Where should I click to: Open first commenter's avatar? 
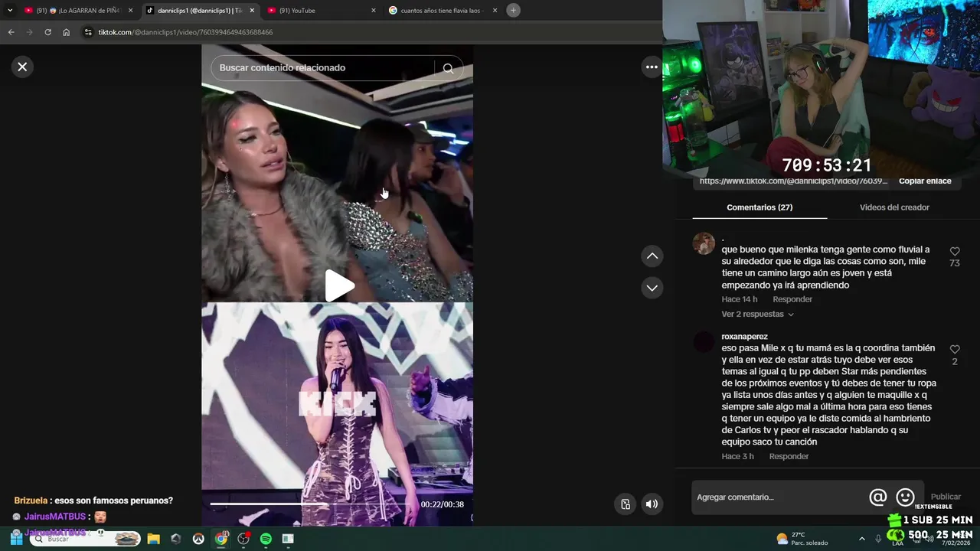coord(704,243)
